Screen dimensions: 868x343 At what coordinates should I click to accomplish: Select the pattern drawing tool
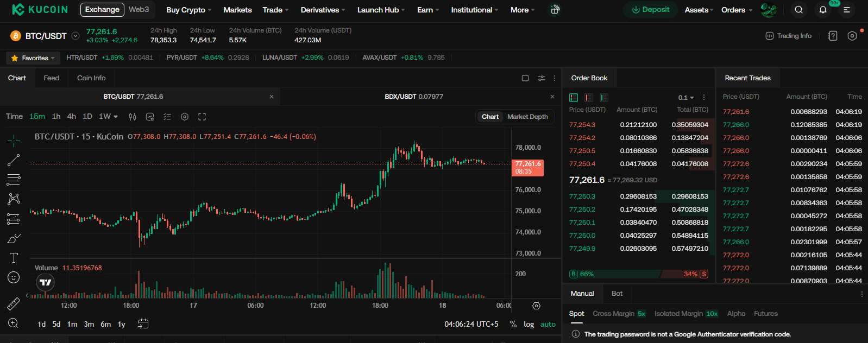[x=14, y=199]
